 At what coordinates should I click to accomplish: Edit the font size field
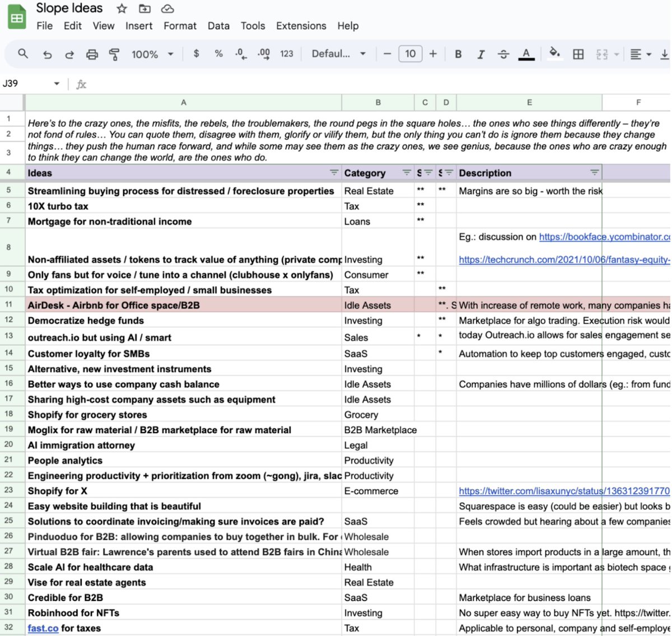(410, 54)
